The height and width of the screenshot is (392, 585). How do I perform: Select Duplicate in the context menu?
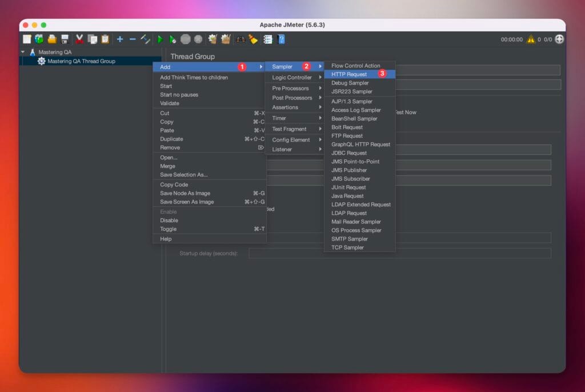click(210, 139)
